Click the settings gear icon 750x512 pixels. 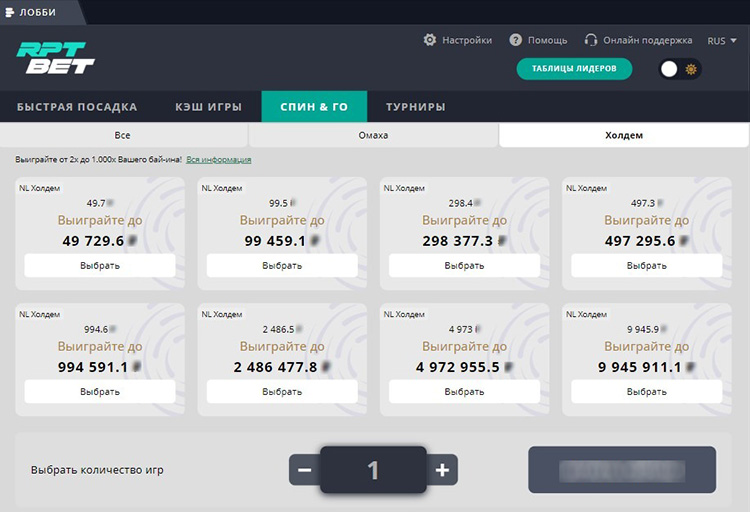(x=430, y=40)
